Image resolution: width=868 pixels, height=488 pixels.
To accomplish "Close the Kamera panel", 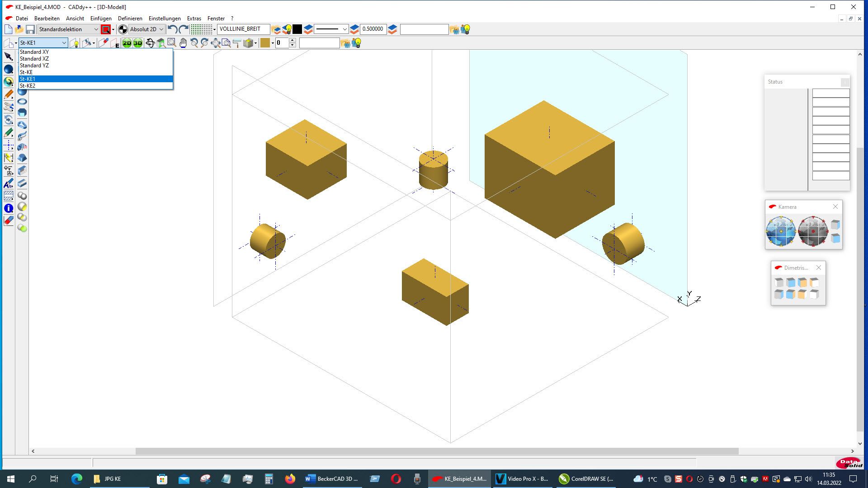I will point(835,206).
